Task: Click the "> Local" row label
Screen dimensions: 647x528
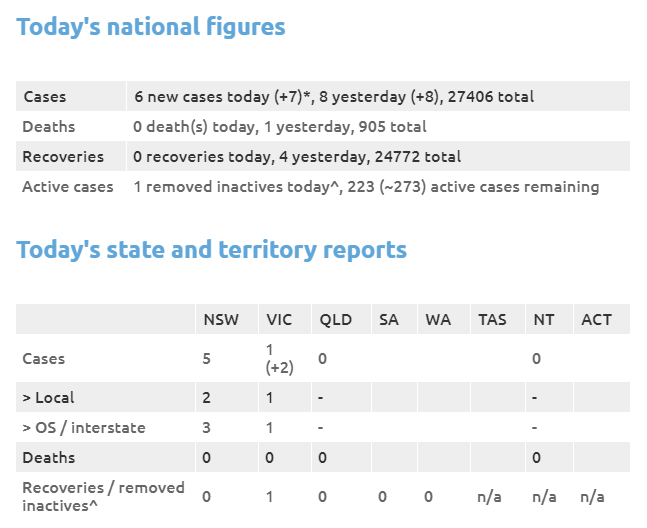Action: tap(48, 398)
